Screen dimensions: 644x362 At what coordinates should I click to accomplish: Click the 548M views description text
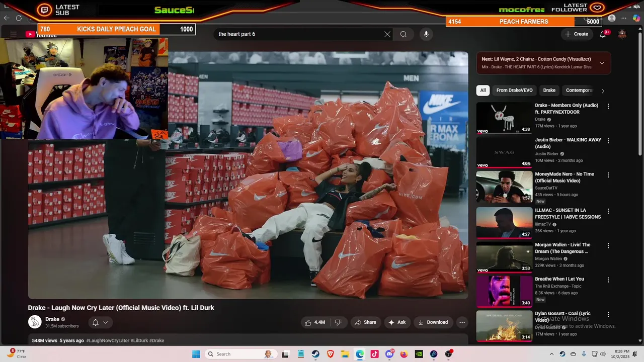45,341
